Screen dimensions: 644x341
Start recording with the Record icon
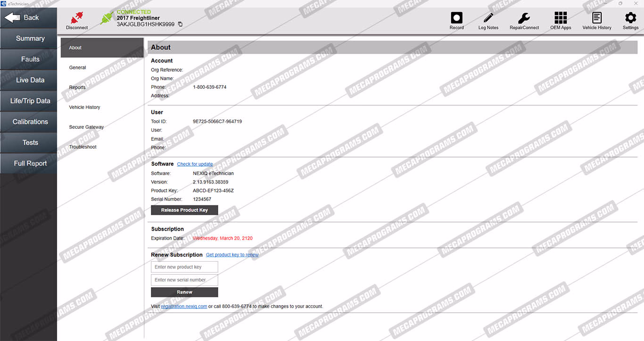pyautogui.click(x=456, y=18)
